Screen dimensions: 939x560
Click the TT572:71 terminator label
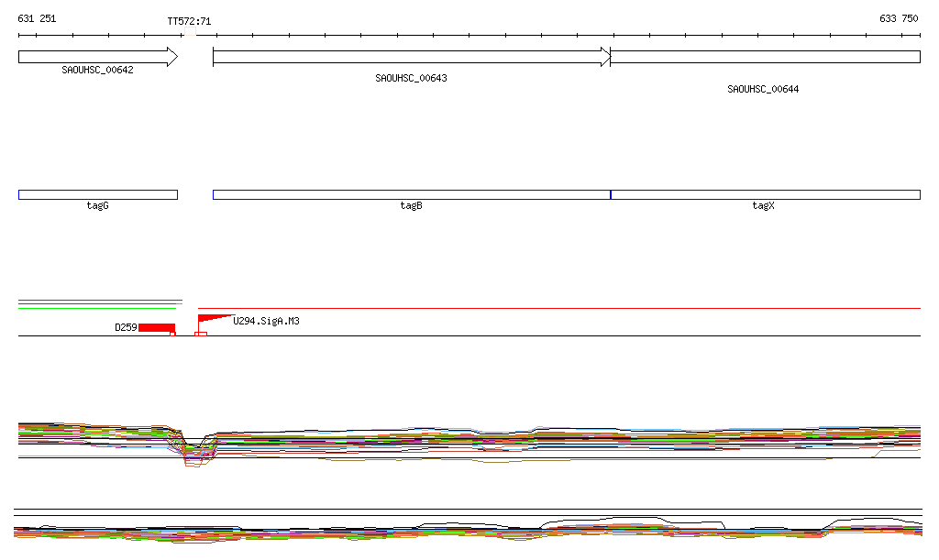(x=189, y=20)
